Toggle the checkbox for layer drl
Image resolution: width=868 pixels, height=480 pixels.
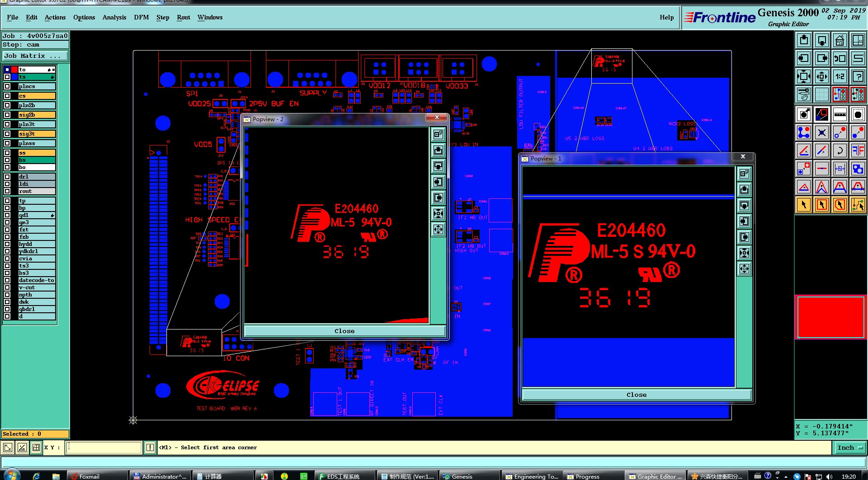click(x=7, y=177)
